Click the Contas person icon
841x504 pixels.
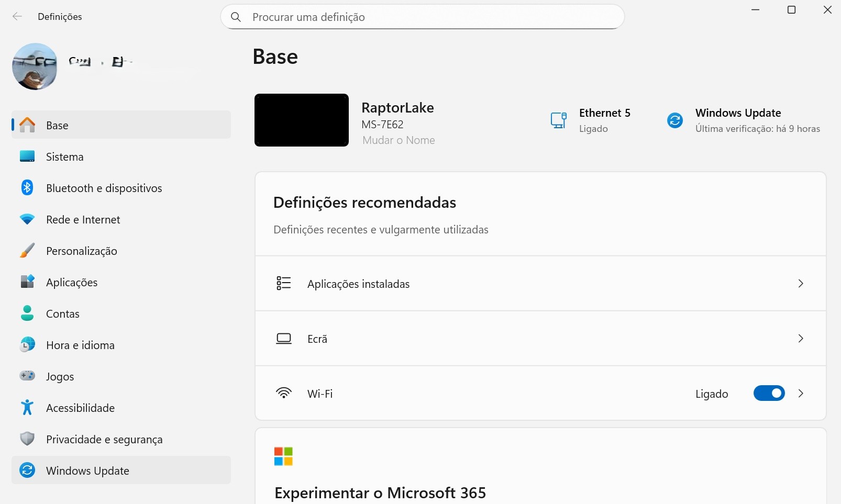click(27, 313)
